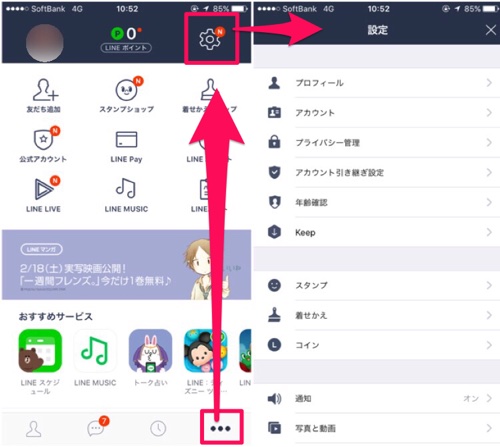Switch to the chats tab with 7 badge
The image size is (500, 447).
point(97,428)
